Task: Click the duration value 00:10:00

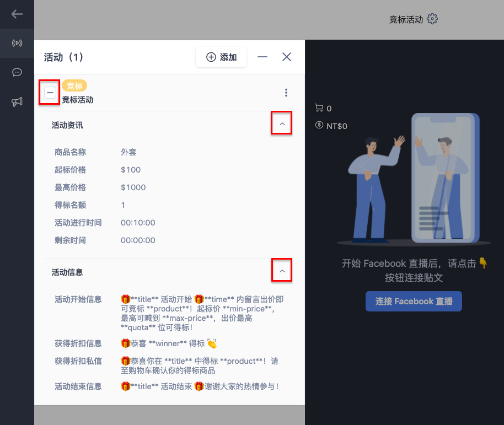Action: (x=138, y=223)
